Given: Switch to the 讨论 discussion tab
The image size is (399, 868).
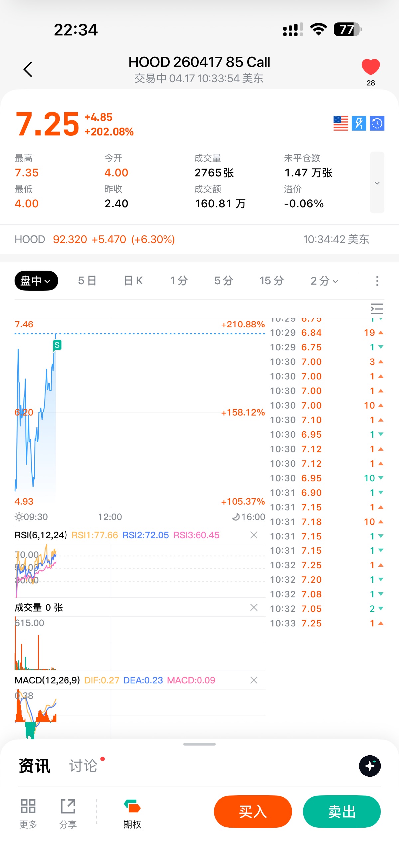Looking at the screenshot, I should click(x=83, y=766).
